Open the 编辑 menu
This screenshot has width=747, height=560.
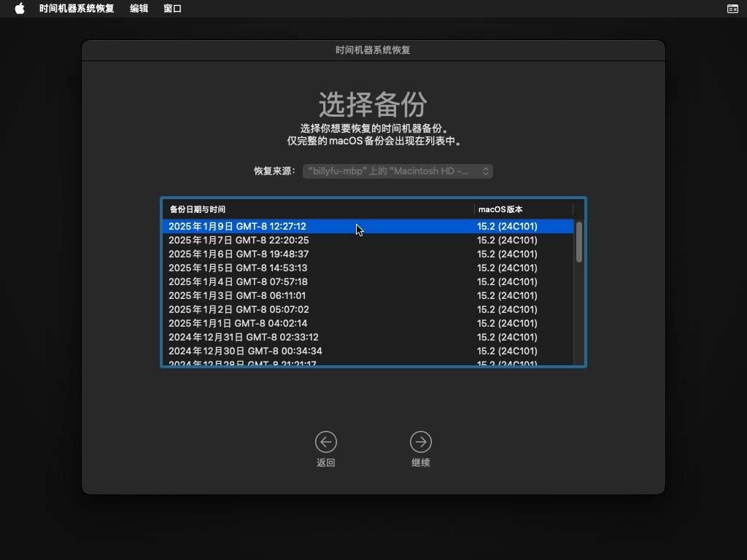tap(139, 9)
